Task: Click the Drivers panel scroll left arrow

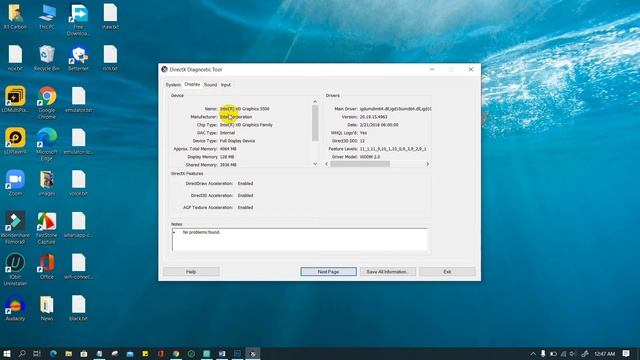Action: click(x=327, y=164)
